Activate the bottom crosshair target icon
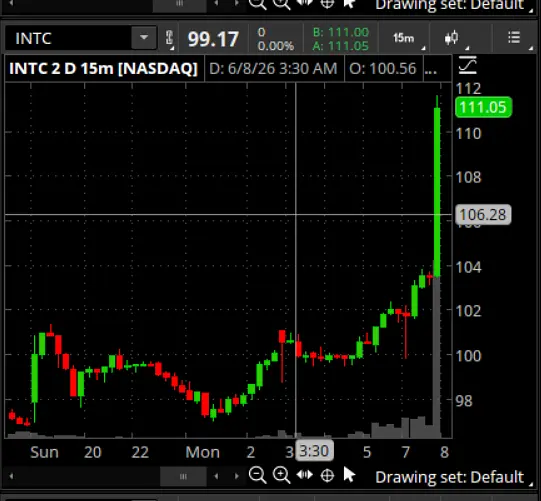Viewport: 541px width, 501px height. click(327, 476)
